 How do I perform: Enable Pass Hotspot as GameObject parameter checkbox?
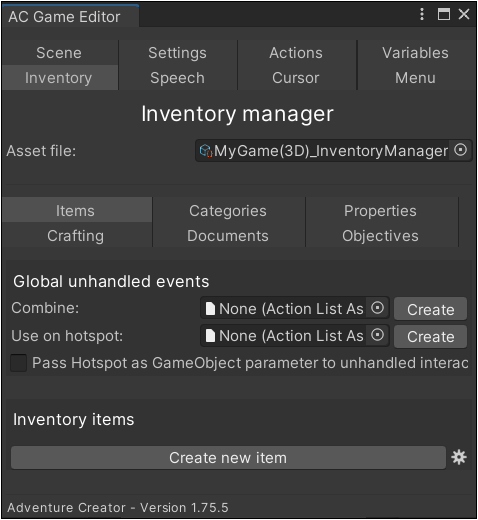pos(19,363)
